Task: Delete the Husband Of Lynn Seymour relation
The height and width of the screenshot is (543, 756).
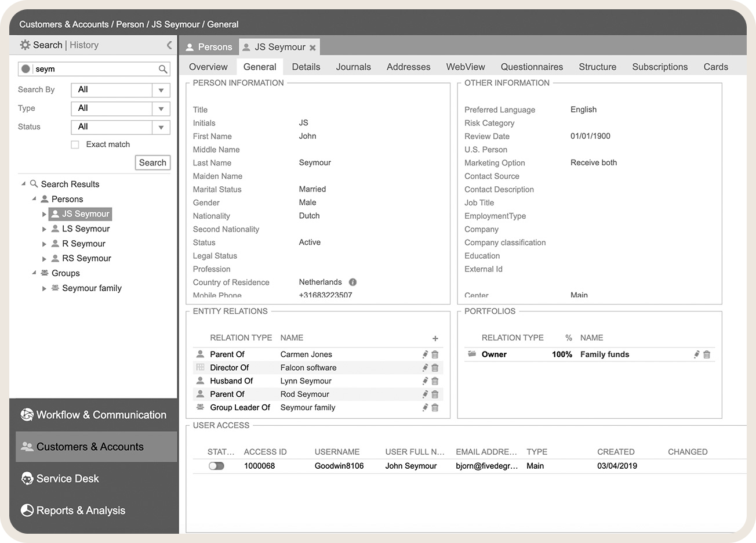Action: coord(435,381)
